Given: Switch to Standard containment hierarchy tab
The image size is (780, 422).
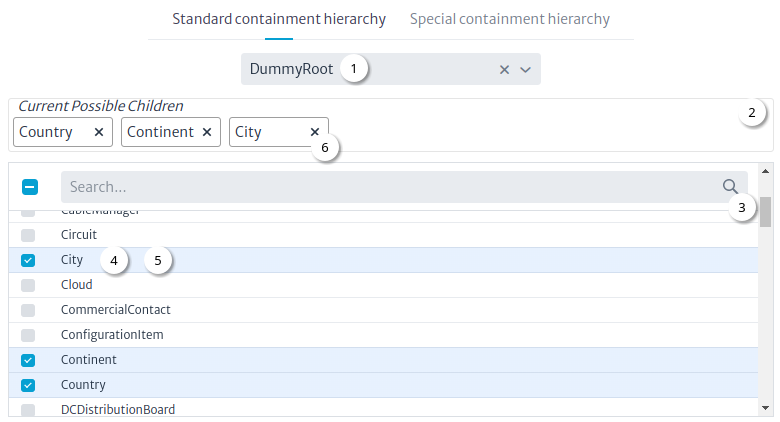Looking at the screenshot, I should [x=279, y=19].
